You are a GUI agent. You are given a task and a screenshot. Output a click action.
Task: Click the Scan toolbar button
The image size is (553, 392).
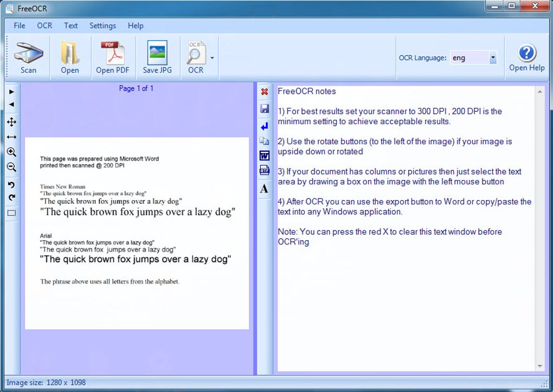28,58
